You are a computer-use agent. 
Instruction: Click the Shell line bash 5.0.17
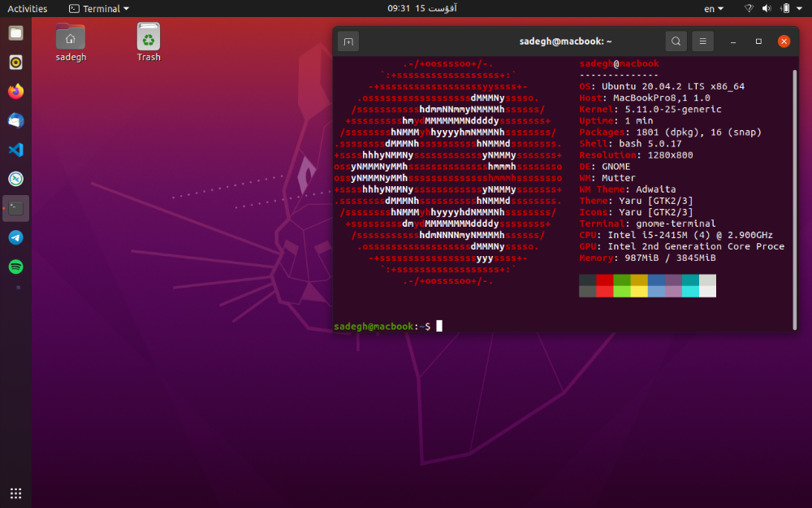630,144
